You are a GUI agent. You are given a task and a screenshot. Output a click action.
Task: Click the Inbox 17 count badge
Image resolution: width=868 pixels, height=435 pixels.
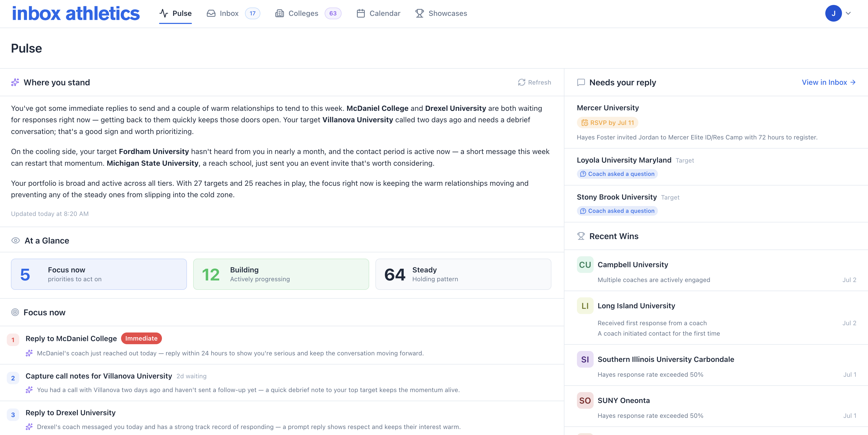[x=252, y=14]
